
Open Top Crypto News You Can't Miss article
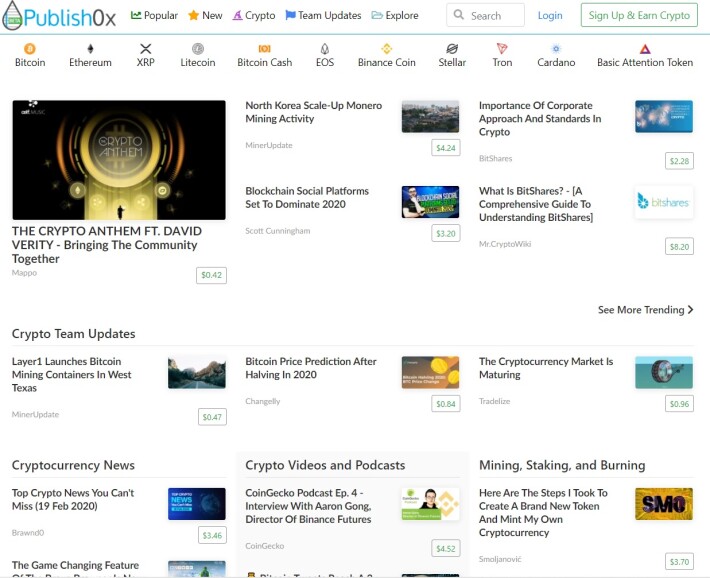[x=73, y=499]
